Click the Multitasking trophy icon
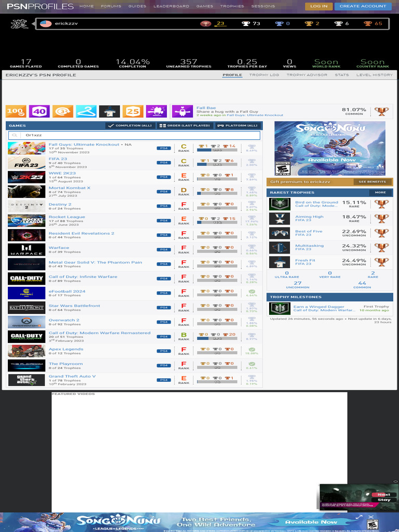The width and height of the screenshot is (399, 532). coord(280,248)
